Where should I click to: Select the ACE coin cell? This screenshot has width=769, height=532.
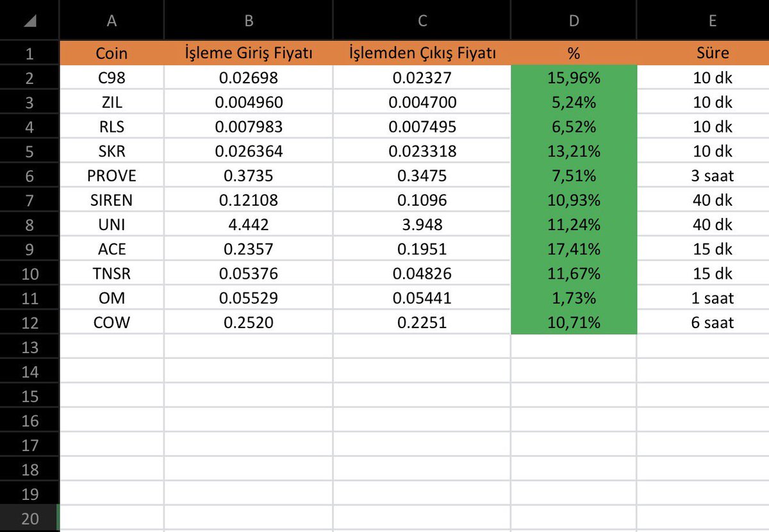point(112,249)
